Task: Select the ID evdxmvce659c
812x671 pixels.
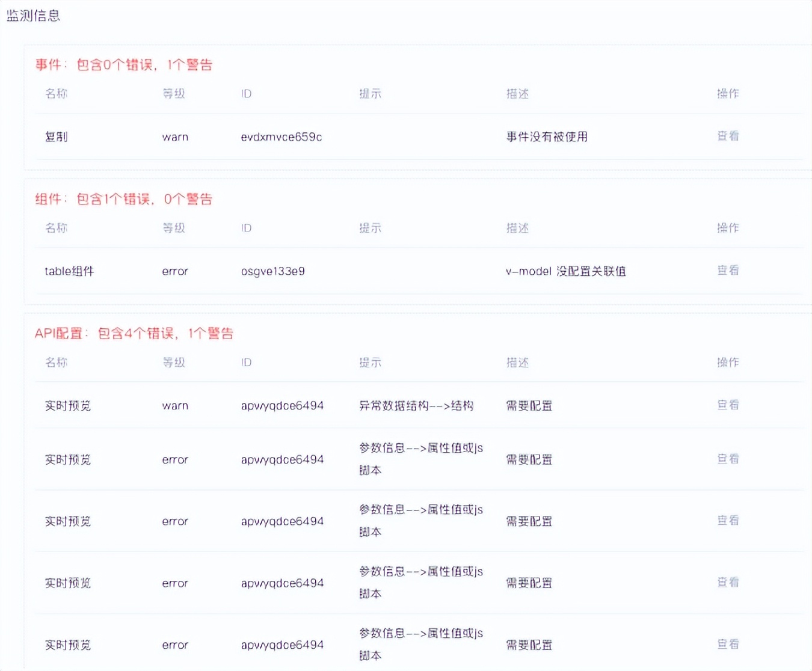Action: [281, 137]
